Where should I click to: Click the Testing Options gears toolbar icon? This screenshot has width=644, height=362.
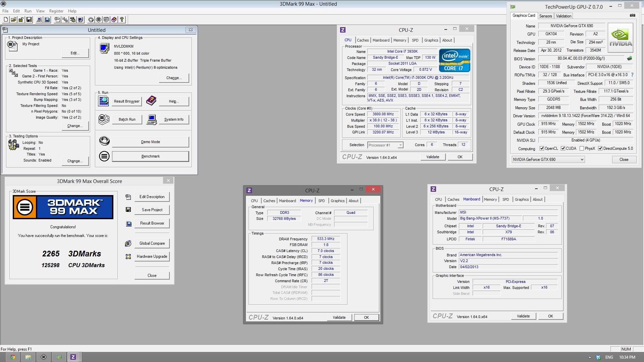[73, 19]
